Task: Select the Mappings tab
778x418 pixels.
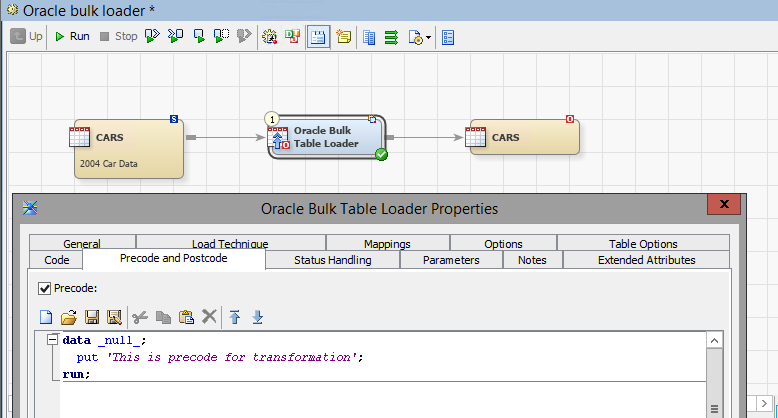Action: click(387, 243)
